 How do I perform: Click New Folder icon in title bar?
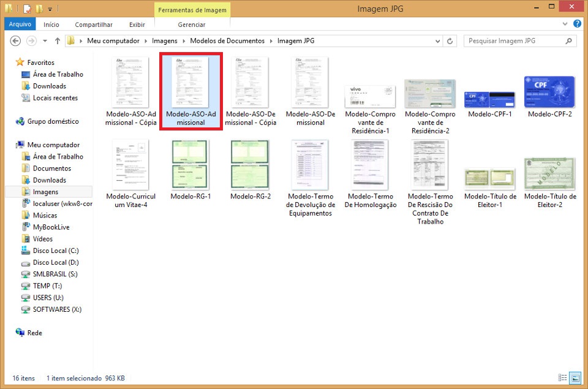coord(39,9)
